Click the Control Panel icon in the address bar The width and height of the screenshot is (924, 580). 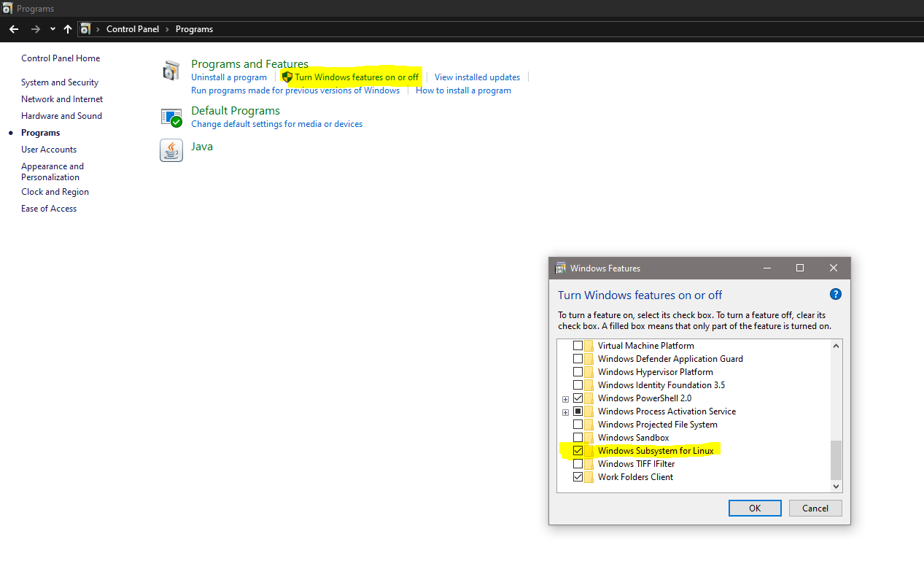click(86, 29)
